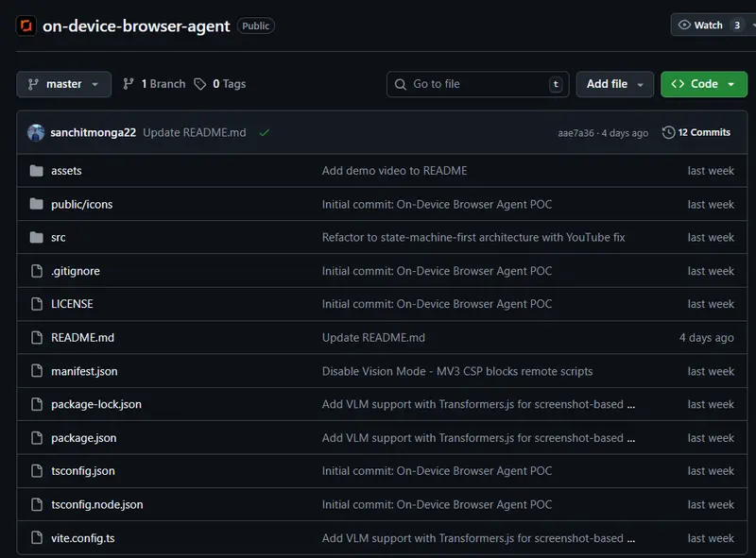Click the assets folder icon

tap(38, 171)
